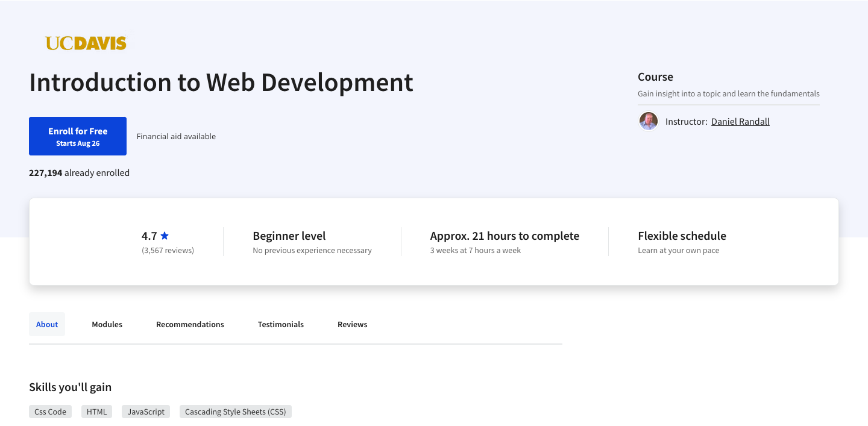Screen dimensions: 868x426
Task: Switch to the Testimonials tab
Action: click(x=280, y=324)
